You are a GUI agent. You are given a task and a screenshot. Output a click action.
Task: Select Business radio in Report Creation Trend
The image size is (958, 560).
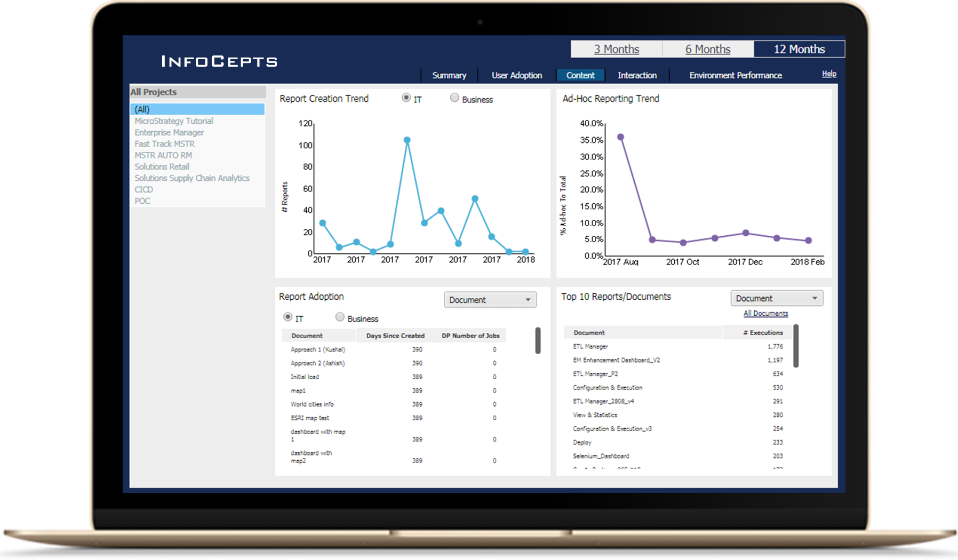point(454,98)
